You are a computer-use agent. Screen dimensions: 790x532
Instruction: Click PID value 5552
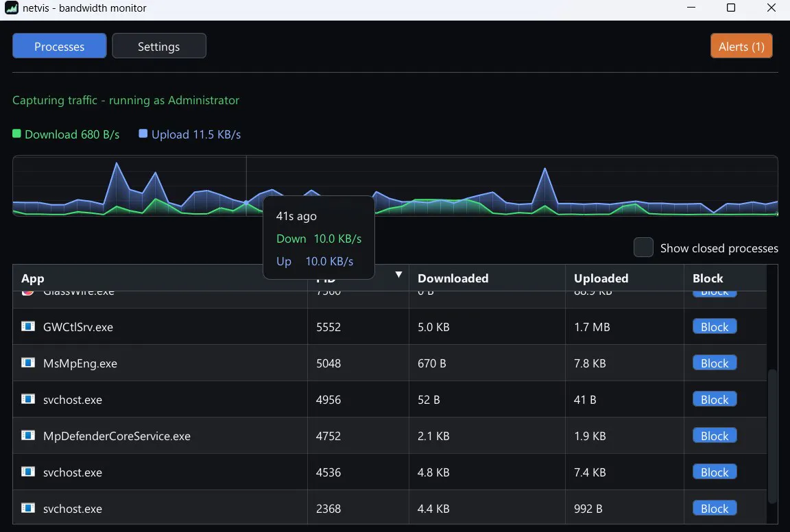click(x=328, y=327)
